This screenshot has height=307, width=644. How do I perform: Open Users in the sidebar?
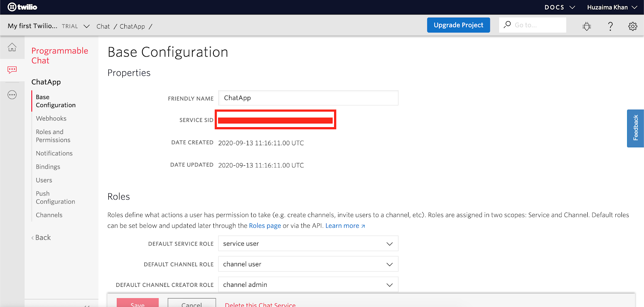pyautogui.click(x=44, y=180)
